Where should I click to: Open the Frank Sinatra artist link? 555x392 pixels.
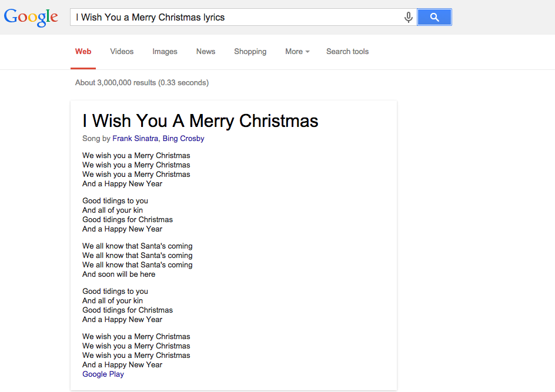[x=135, y=139]
